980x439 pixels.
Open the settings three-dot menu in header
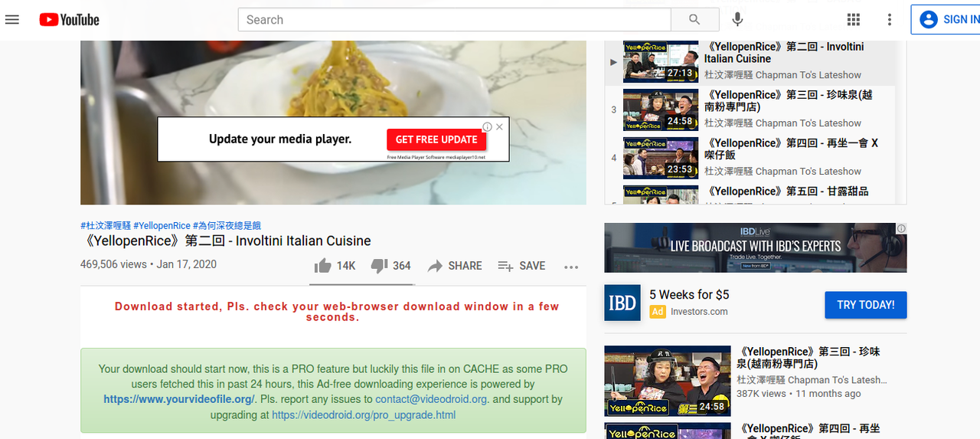(889, 20)
